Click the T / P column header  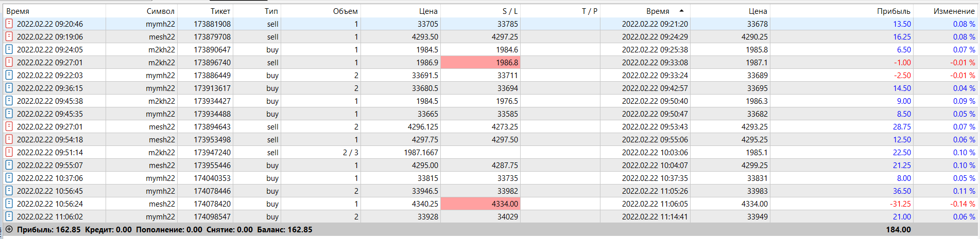tap(589, 11)
